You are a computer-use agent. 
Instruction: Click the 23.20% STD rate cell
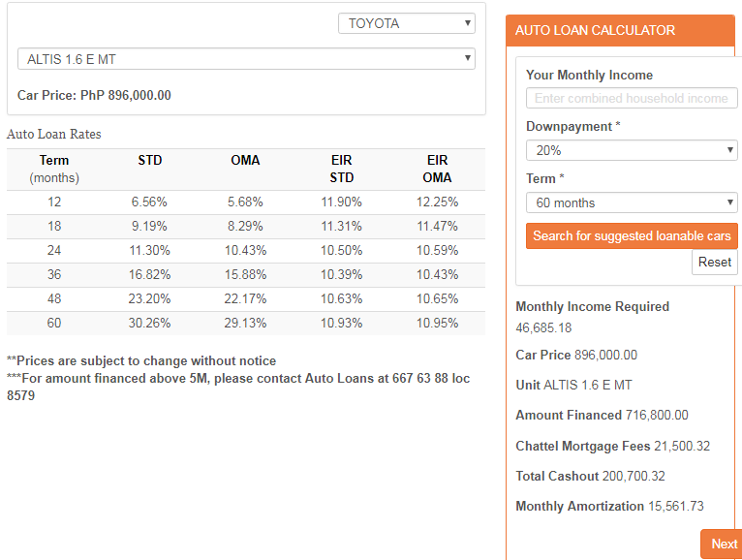click(149, 298)
